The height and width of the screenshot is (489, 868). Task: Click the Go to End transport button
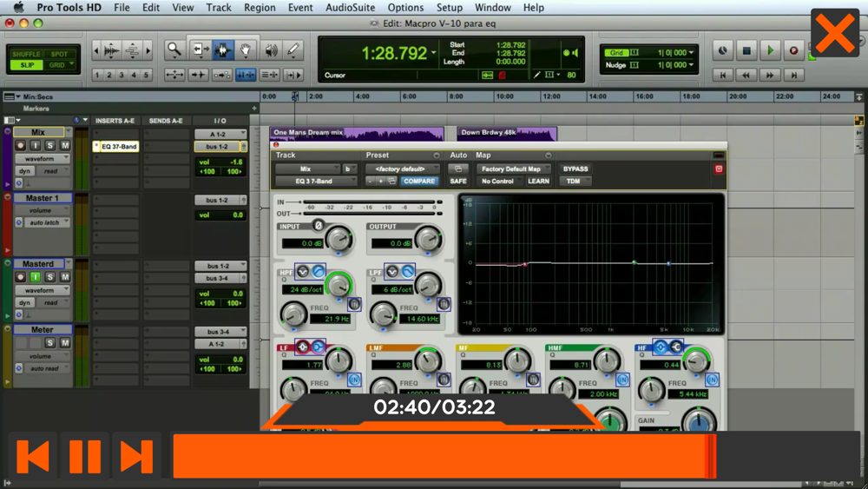(x=793, y=75)
